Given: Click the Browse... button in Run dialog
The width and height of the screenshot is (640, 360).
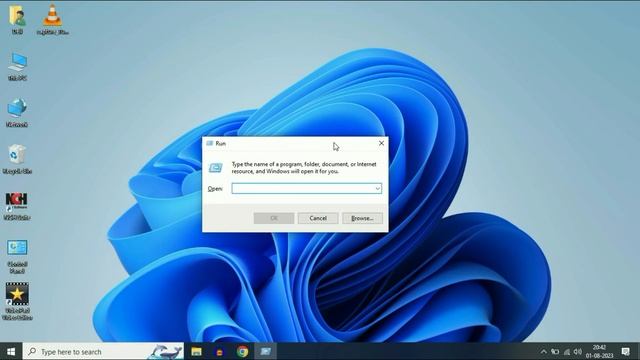Looking at the screenshot, I should click(x=362, y=218).
